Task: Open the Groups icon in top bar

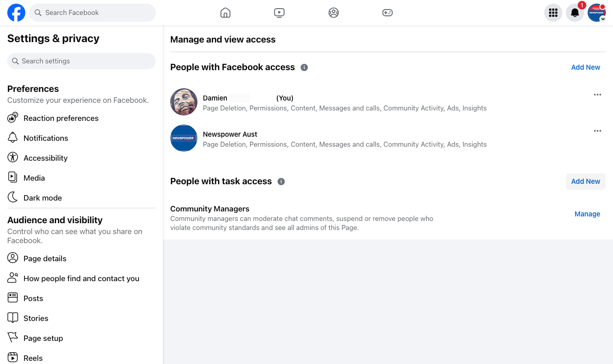Action: point(334,13)
